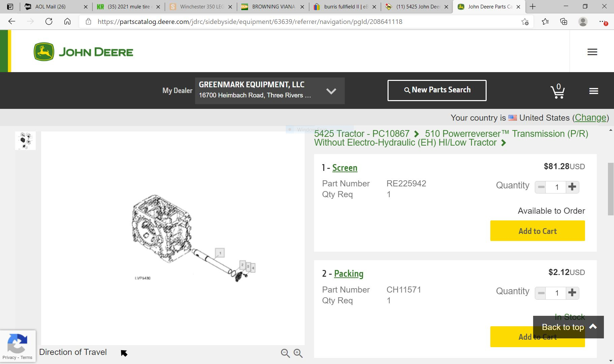Open browser settings and more menu

603,22
